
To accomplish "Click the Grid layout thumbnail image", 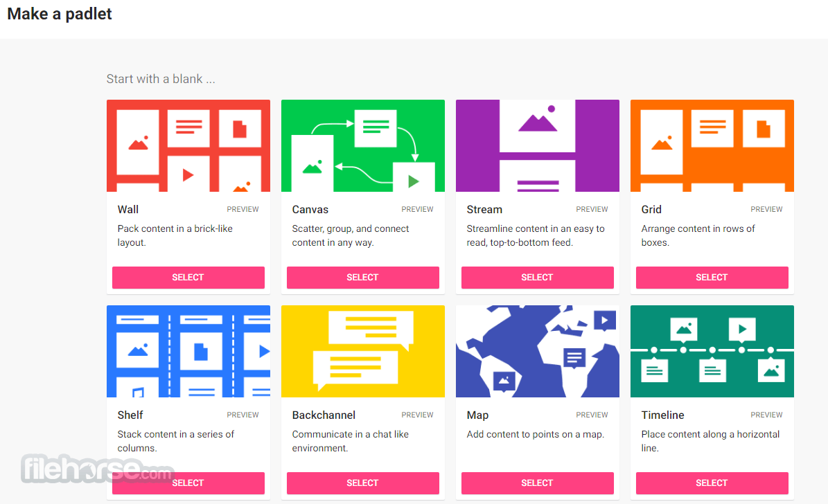I will 712,145.
